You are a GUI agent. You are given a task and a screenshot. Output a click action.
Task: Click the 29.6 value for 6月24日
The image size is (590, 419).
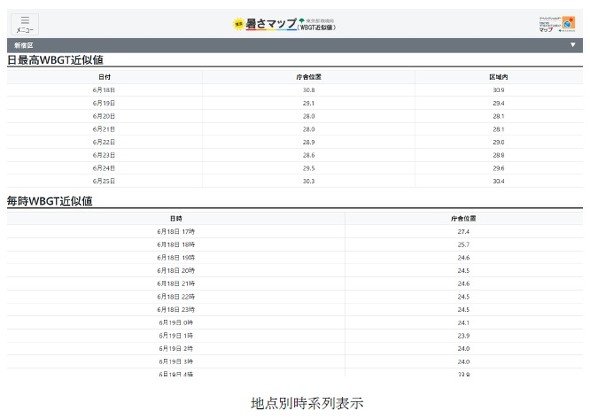[x=499, y=168]
